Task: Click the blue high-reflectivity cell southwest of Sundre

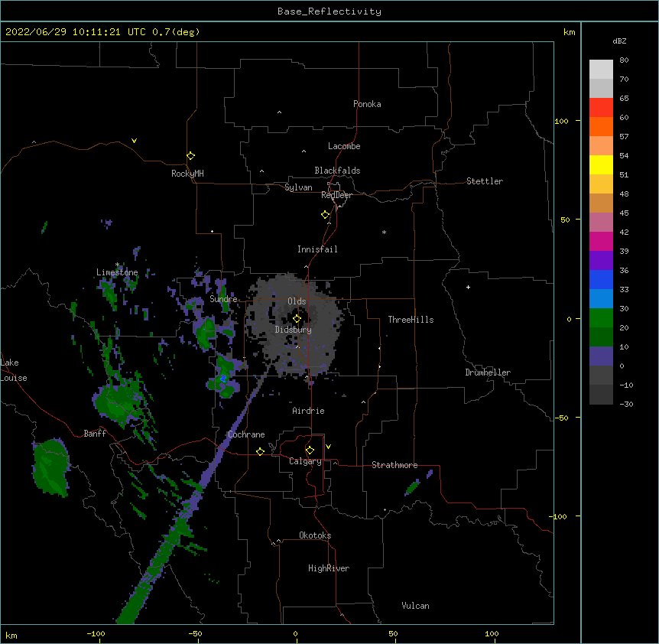Action: click(x=222, y=379)
